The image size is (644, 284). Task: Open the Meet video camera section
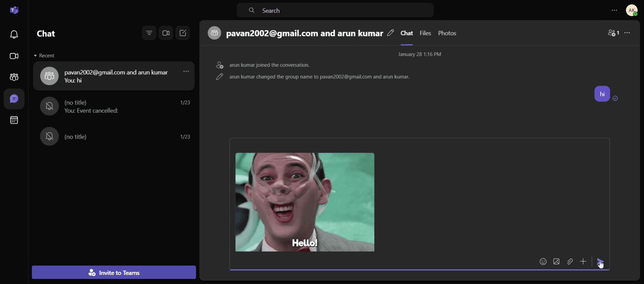(x=14, y=56)
